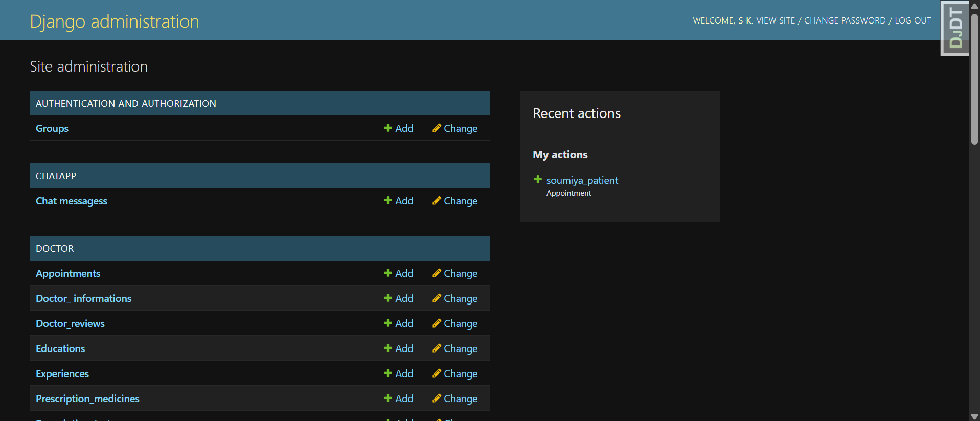Click the page vertical scrollbar thumb
This screenshot has height=421, width=980.
point(974,79)
